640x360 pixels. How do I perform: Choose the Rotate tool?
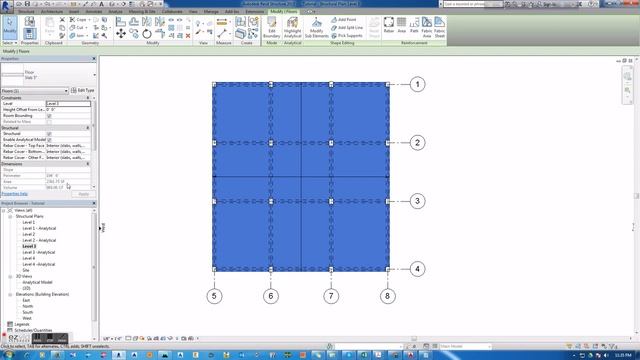coord(147,34)
